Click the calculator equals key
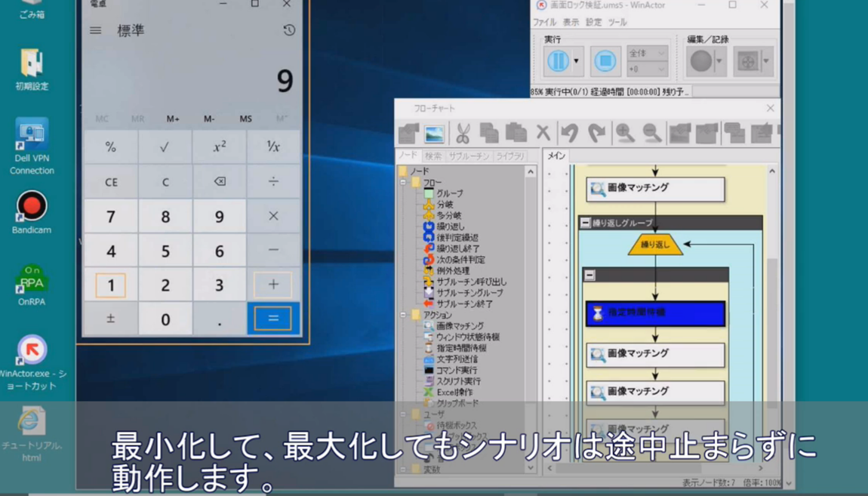The image size is (868, 496). [273, 319]
